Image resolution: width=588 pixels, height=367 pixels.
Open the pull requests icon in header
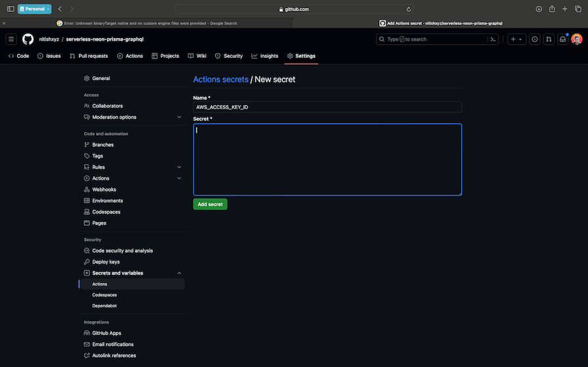549,39
